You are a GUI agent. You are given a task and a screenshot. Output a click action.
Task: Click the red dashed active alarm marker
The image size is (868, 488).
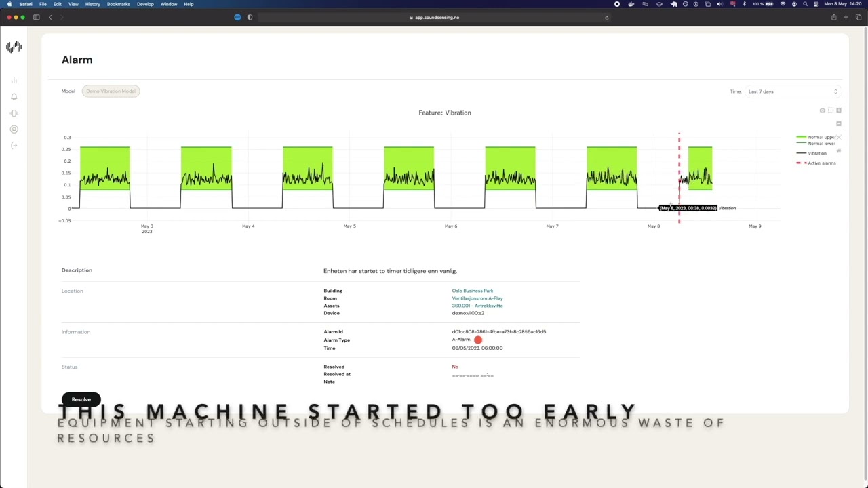click(x=679, y=178)
